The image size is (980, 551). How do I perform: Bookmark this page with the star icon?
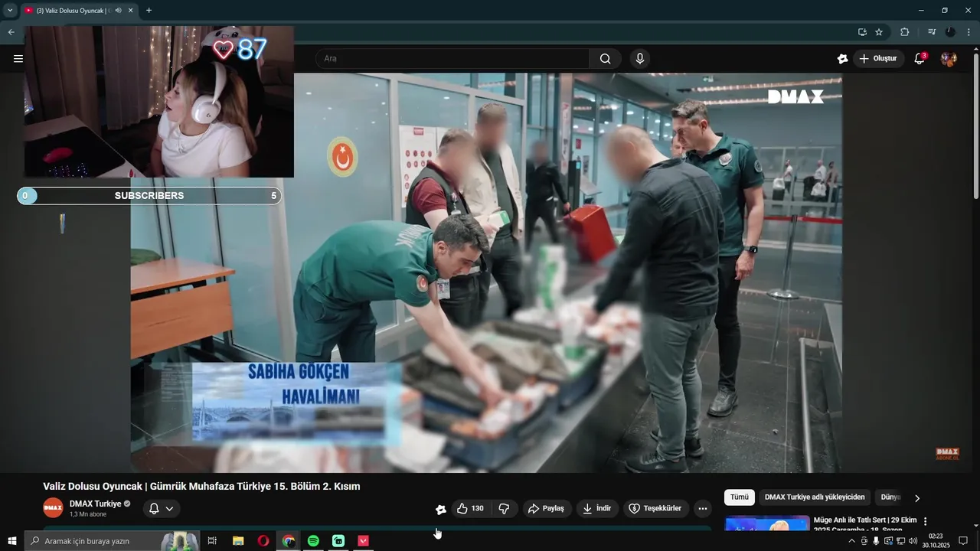879,31
